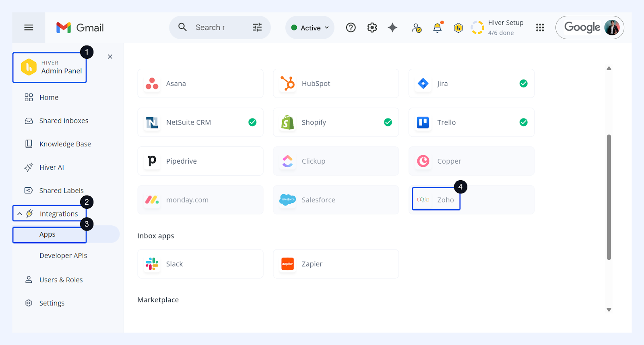Open Shared Labels section
644x345 pixels.
(54, 191)
